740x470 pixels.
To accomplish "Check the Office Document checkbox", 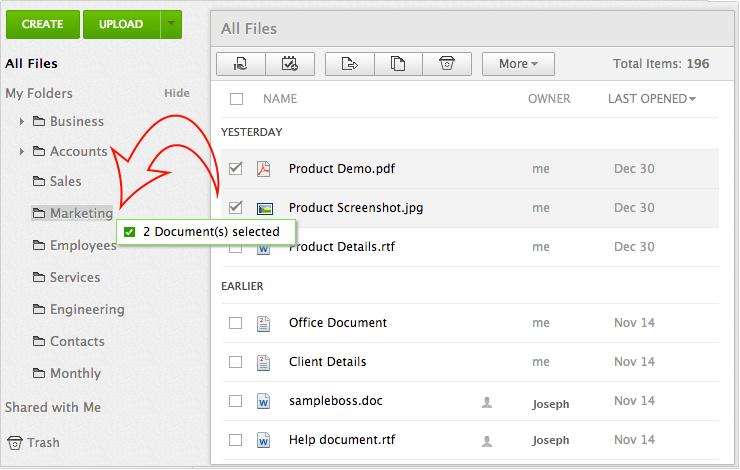I will point(235,323).
